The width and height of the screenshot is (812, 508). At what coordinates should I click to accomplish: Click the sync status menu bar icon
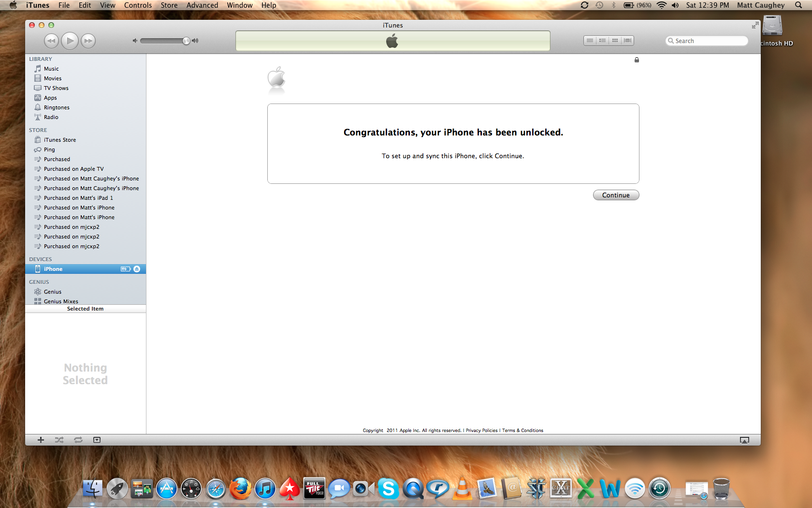click(584, 5)
